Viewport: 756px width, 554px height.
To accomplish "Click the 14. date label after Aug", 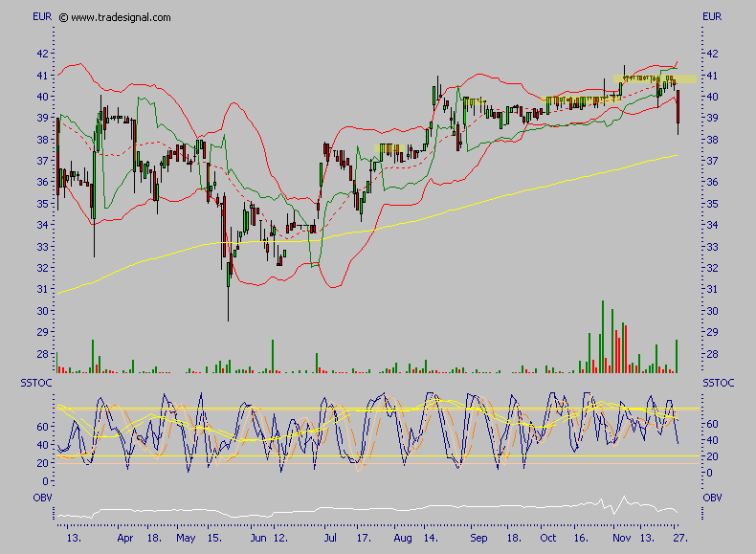I will pyautogui.click(x=431, y=538).
